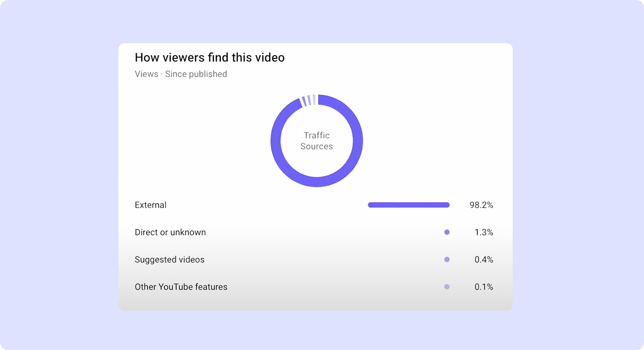Click the Traffic Sources label inside the donut
Image resolution: width=644 pixels, height=350 pixels.
[x=317, y=141]
